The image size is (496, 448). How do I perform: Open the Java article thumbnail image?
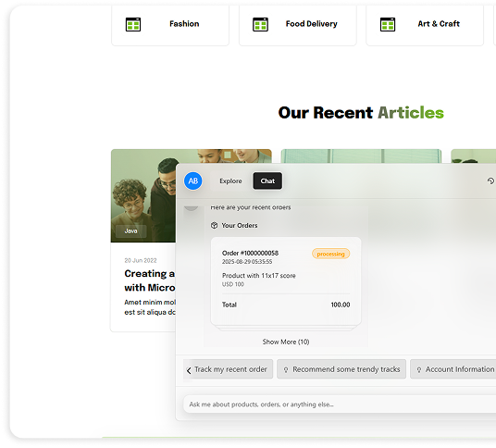(143, 195)
